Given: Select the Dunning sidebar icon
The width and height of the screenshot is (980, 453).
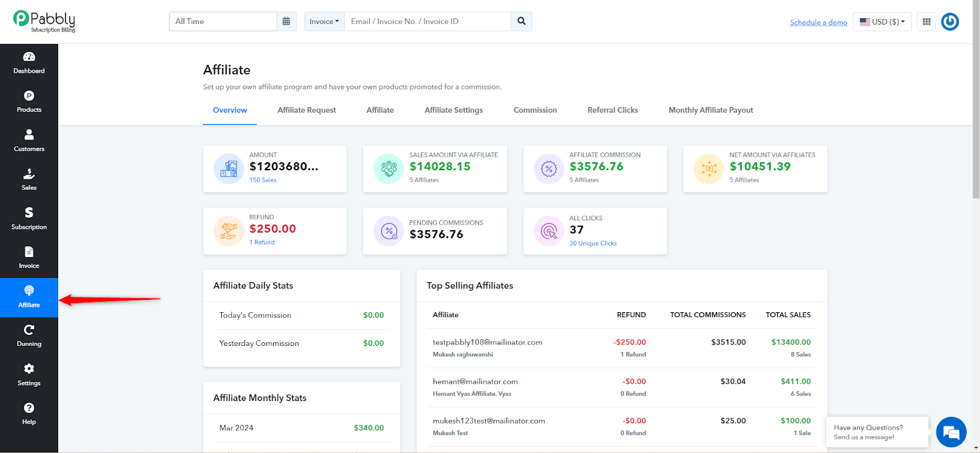Looking at the screenshot, I should point(29,336).
